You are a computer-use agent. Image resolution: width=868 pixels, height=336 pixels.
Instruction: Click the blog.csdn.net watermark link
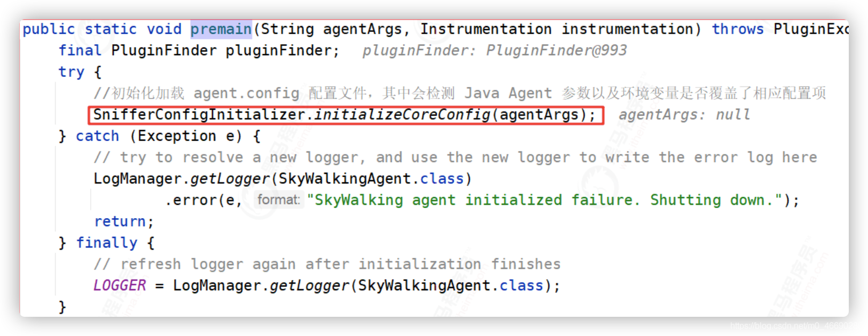click(795, 325)
